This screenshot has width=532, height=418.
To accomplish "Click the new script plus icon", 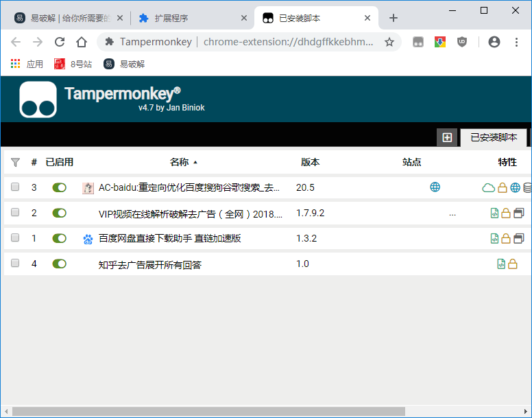I will tap(447, 137).
